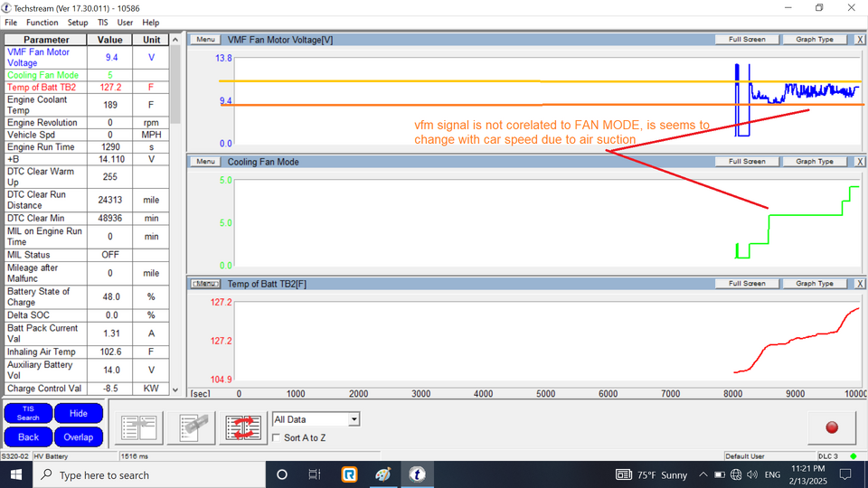The height and width of the screenshot is (488, 868).
Task: Click Full Screen on Temp of Batt TB2 graph
Action: pyautogui.click(x=747, y=283)
